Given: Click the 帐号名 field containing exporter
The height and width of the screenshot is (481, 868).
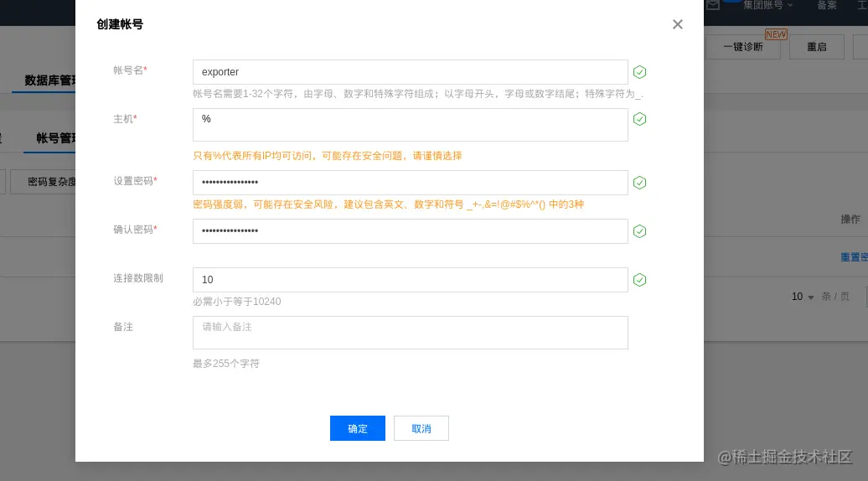Looking at the screenshot, I should point(411,72).
